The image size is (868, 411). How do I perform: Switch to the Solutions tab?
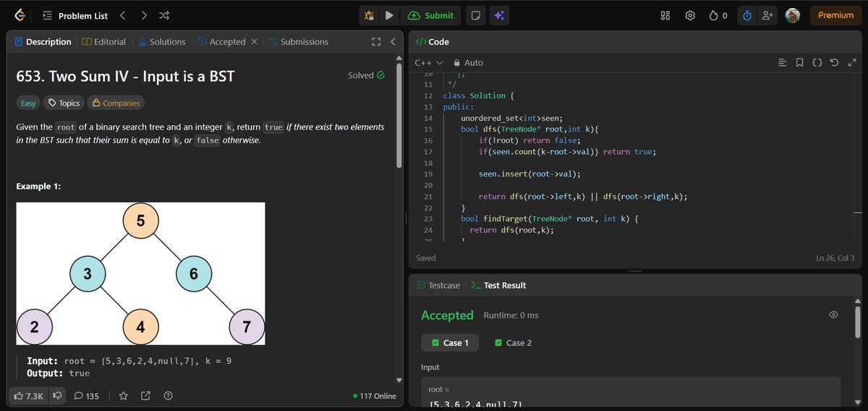(161, 42)
